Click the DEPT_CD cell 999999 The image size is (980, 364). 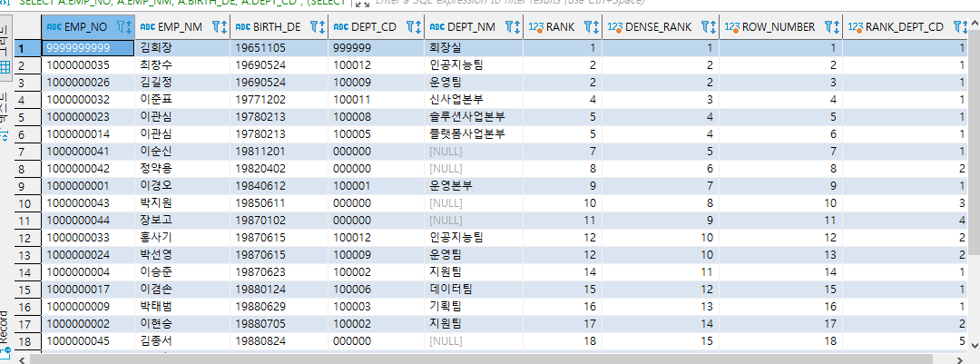376,47
